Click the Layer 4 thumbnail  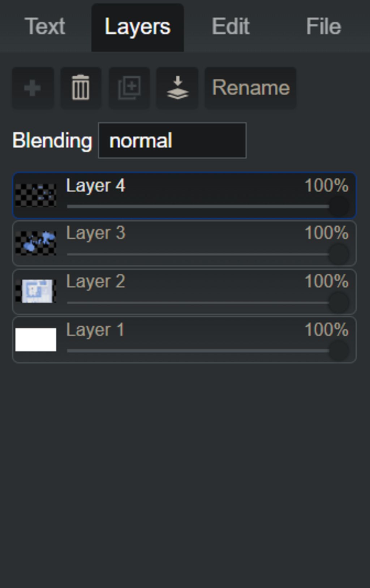tap(36, 195)
